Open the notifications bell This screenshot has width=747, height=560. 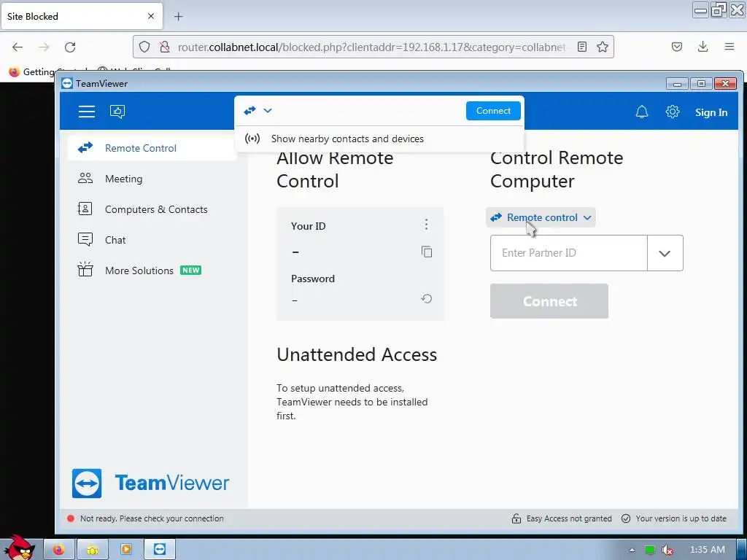point(642,112)
